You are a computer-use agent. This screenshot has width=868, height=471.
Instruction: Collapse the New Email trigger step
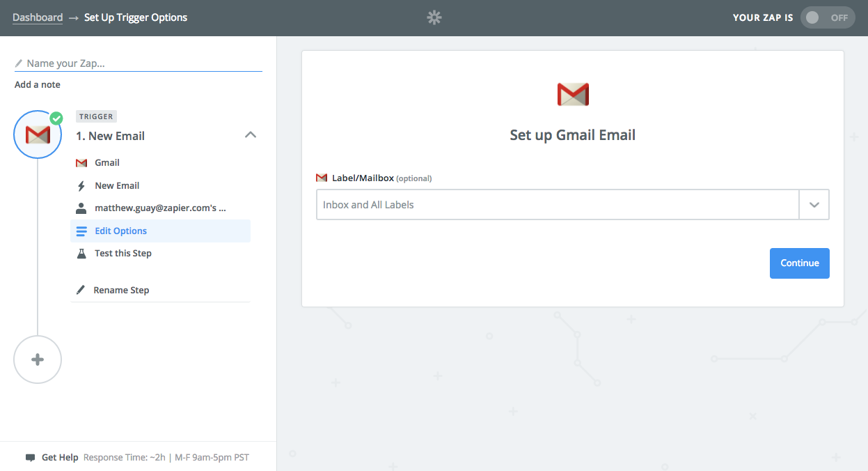pos(250,134)
